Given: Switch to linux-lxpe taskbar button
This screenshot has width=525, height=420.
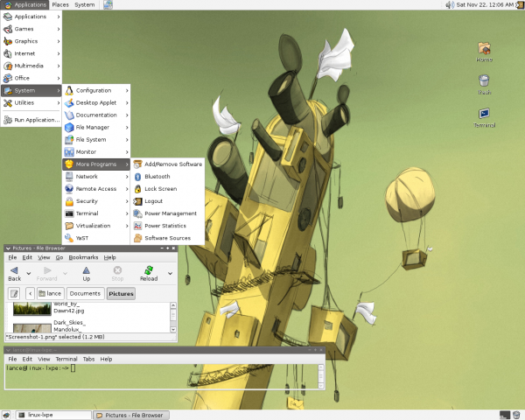Looking at the screenshot, I should (x=53, y=415).
